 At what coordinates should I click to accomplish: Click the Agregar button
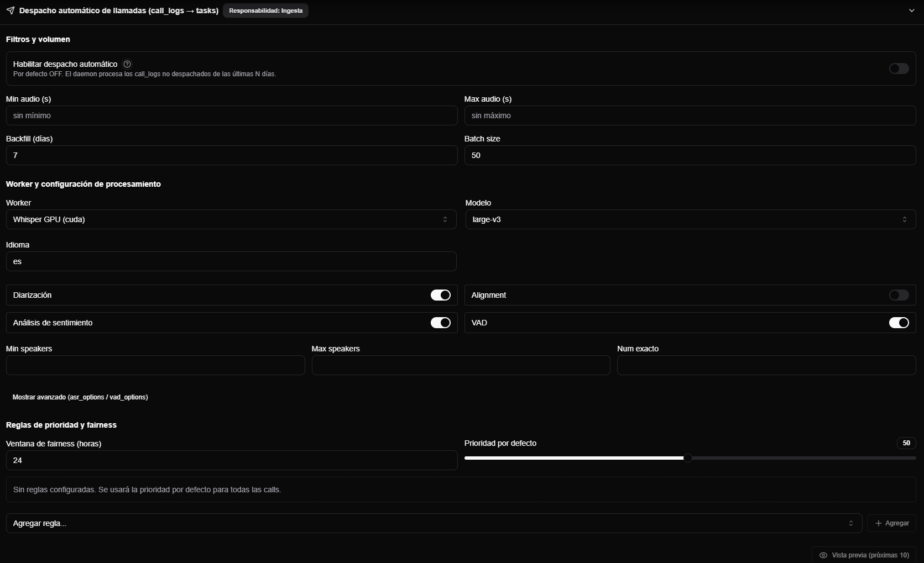(892, 523)
